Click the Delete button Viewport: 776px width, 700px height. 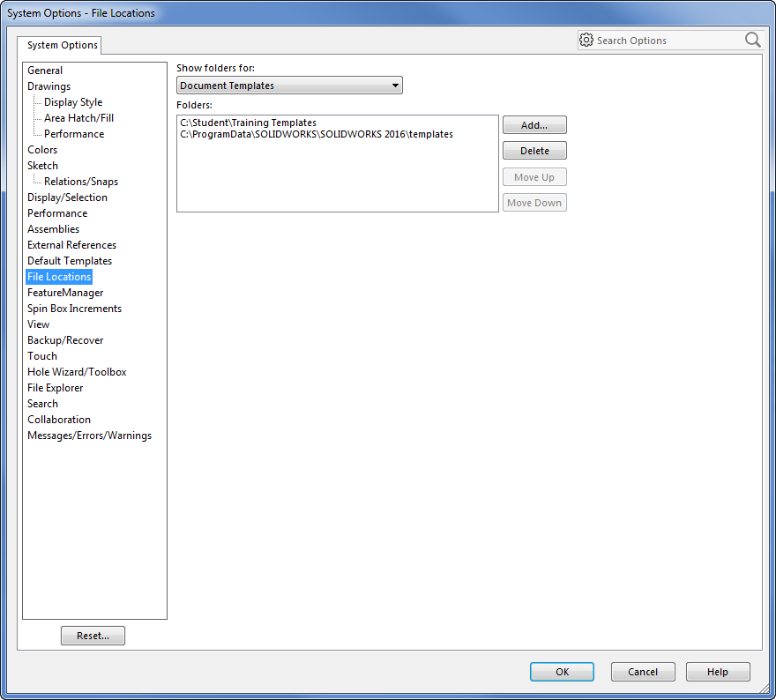tap(534, 151)
